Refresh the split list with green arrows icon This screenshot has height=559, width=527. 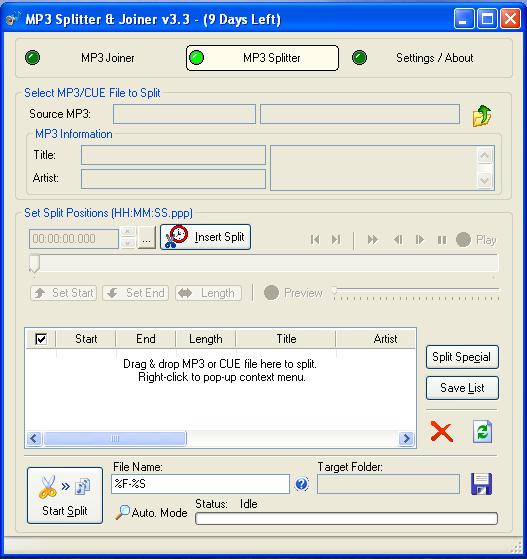(x=482, y=431)
